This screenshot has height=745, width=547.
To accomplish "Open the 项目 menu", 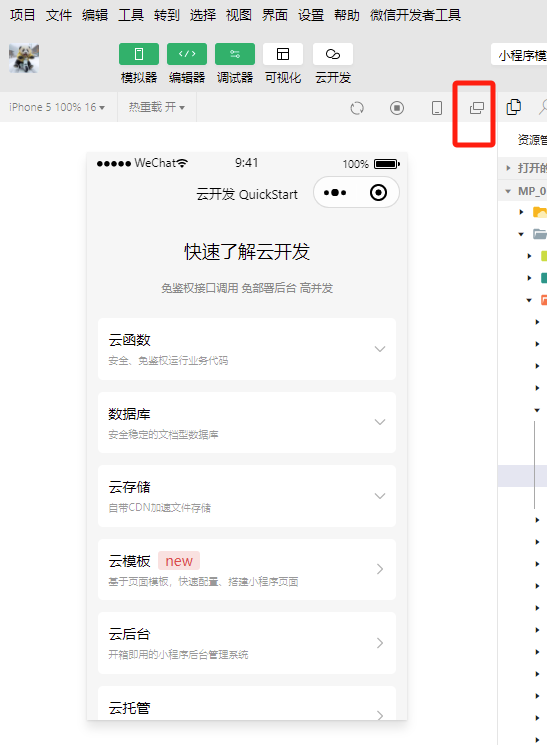I will (23, 15).
